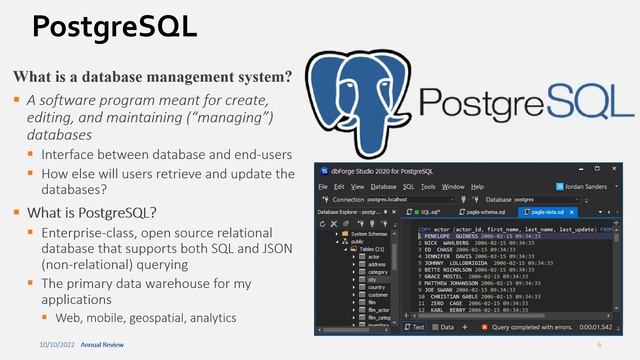Click the red error icon in status bar

[x=484, y=327]
